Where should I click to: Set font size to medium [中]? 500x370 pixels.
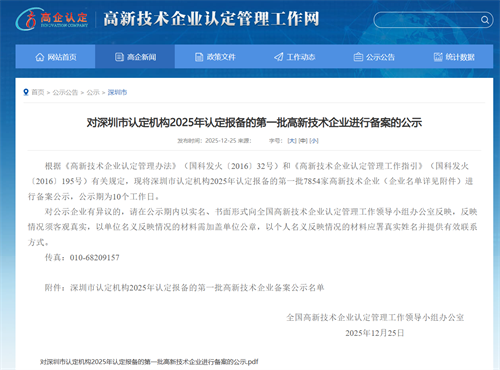(x=303, y=141)
